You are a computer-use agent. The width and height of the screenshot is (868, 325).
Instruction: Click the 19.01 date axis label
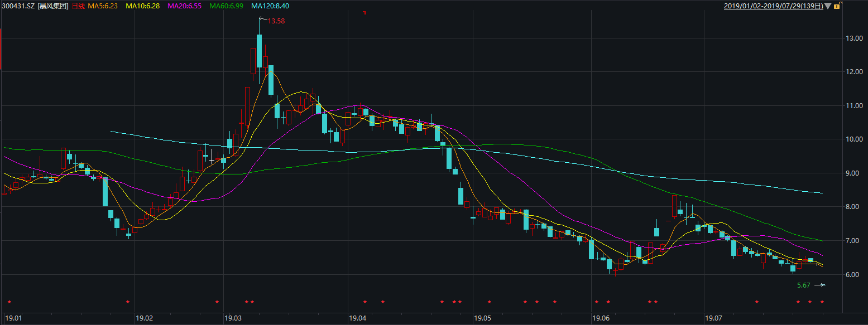click(13, 318)
